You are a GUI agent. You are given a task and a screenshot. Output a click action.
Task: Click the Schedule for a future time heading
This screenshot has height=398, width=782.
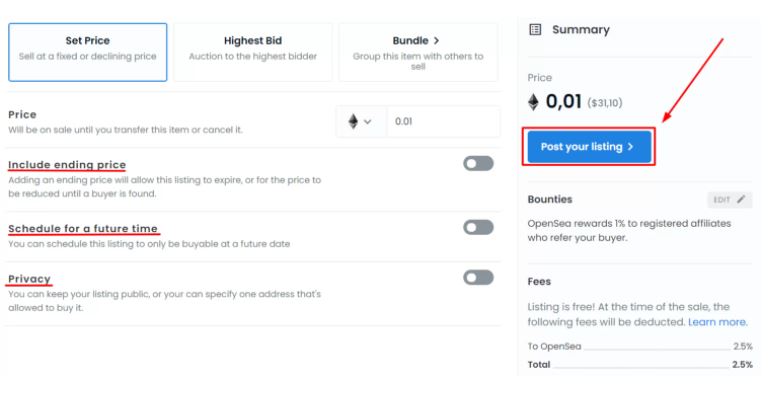tap(83, 228)
